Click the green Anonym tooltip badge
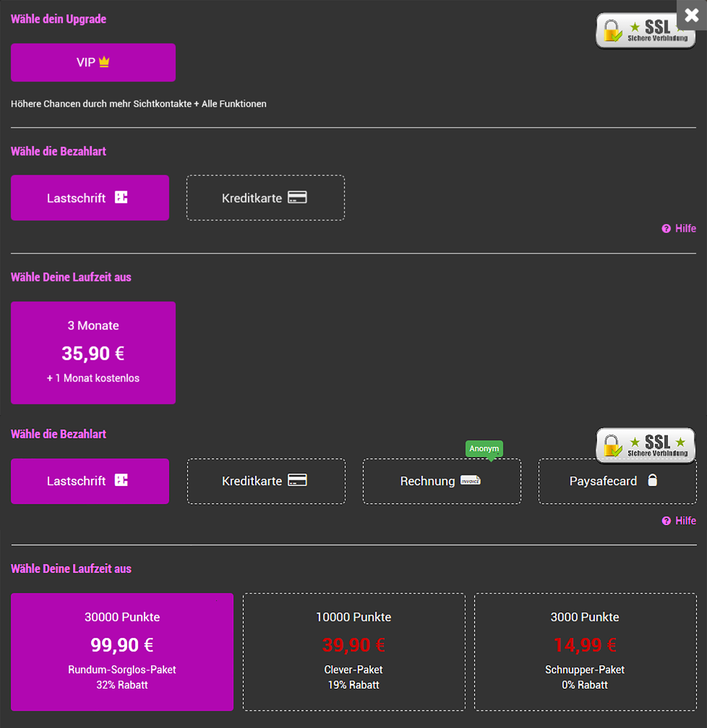 click(x=484, y=449)
